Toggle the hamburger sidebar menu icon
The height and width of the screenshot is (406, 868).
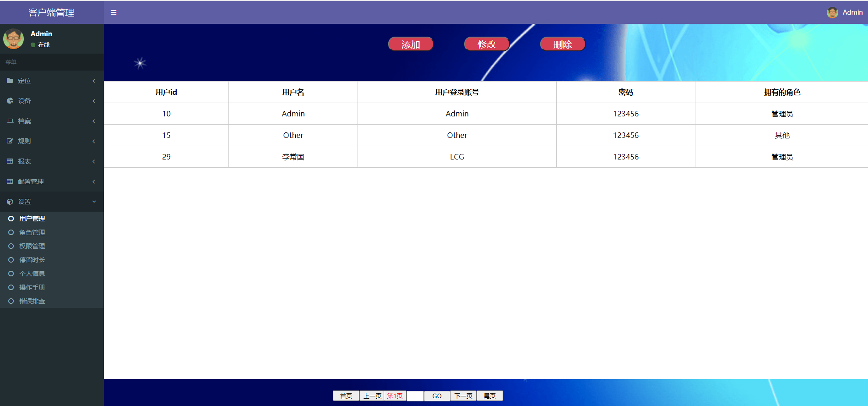[114, 12]
